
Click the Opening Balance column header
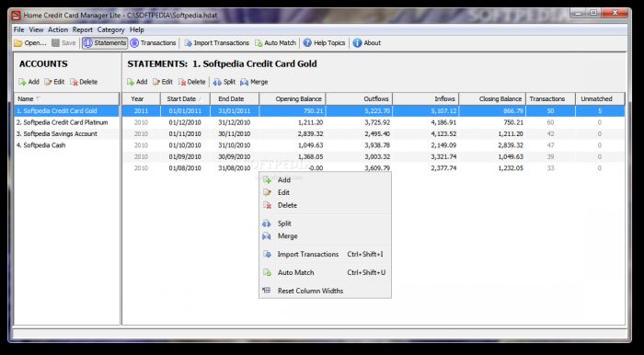pyautogui.click(x=293, y=99)
